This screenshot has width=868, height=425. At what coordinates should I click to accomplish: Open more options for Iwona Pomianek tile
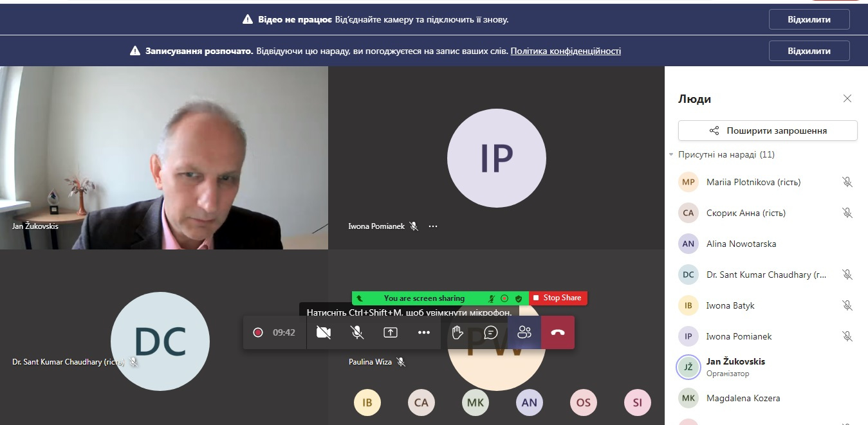(433, 226)
